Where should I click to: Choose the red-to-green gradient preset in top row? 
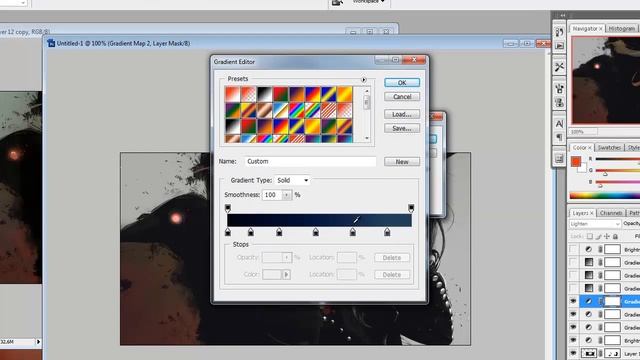(280, 94)
